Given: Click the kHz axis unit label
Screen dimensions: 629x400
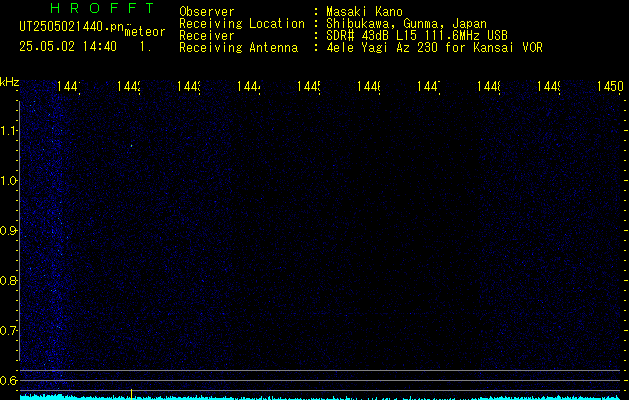Looking at the screenshot, I should pyautogui.click(x=9, y=82).
